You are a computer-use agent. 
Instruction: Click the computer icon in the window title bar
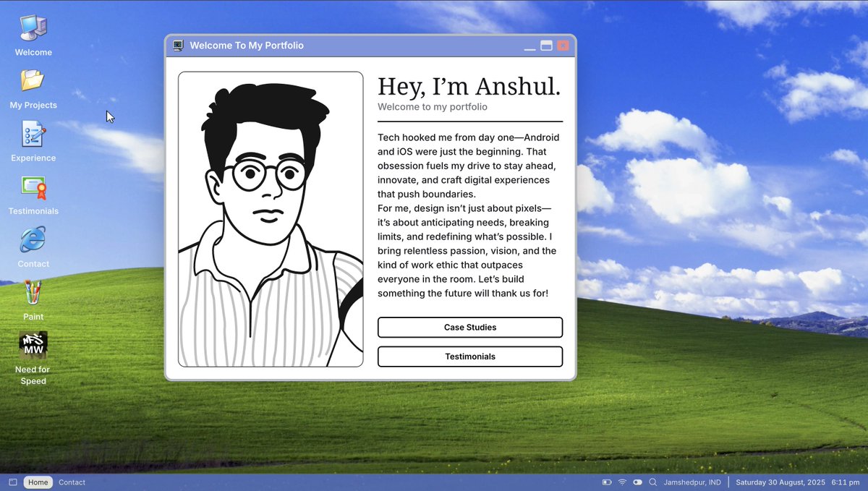coord(178,46)
